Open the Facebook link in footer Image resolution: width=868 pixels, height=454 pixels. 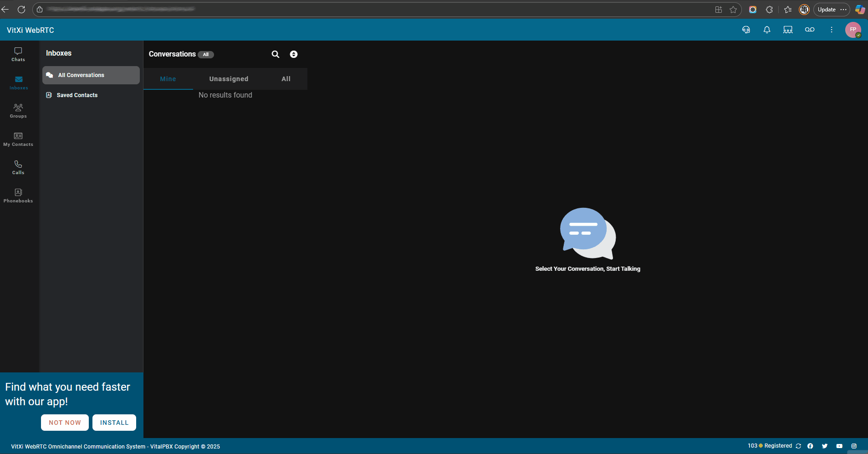click(x=810, y=446)
